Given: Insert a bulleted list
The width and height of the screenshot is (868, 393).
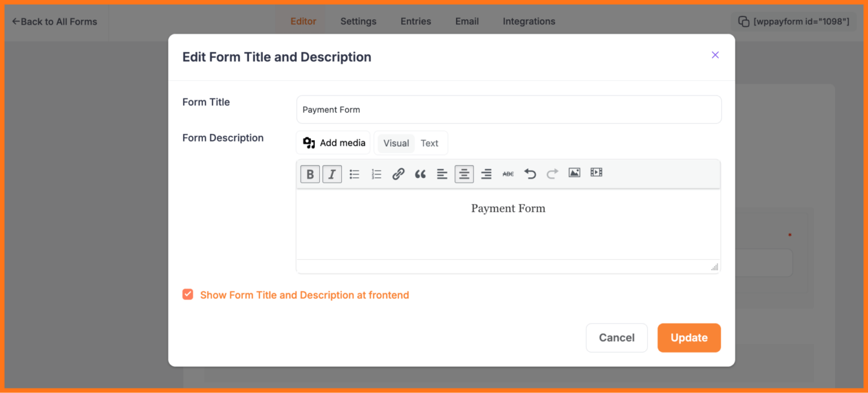Looking at the screenshot, I should [354, 174].
